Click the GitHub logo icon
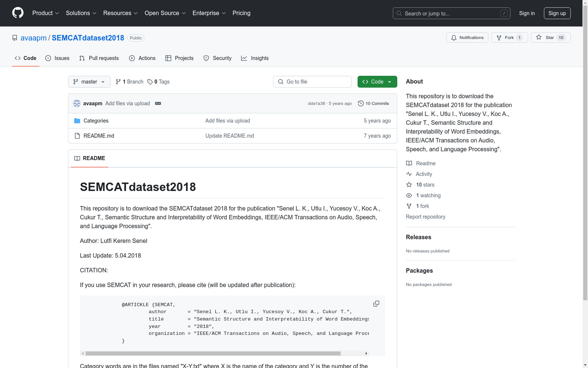Viewport: 588px width, 368px height. coord(18,13)
